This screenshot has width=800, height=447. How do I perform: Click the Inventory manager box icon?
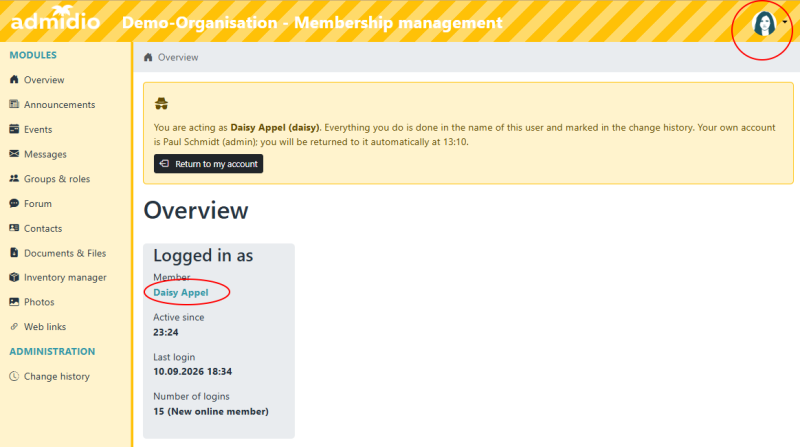click(14, 277)
